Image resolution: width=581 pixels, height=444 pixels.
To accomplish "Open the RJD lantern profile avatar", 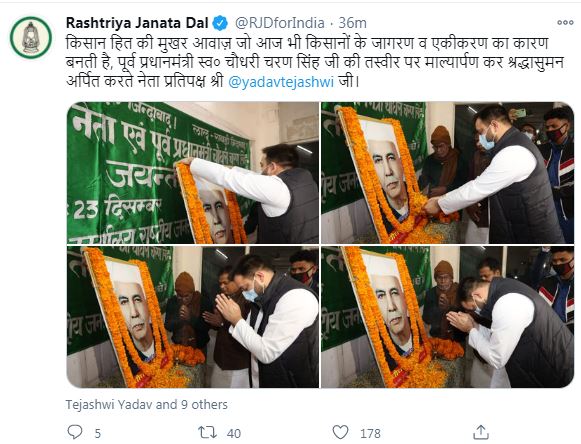I will 31,37.
